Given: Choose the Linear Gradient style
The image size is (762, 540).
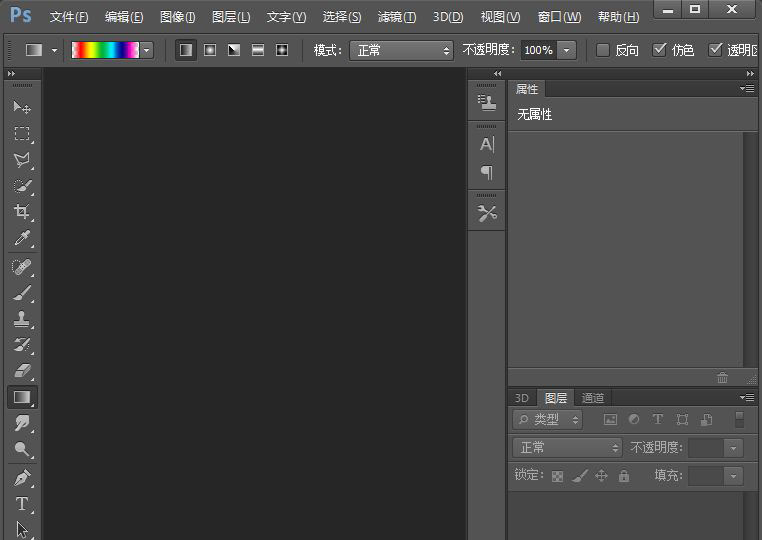Looking at the screenshot, I should coord(186,50).
